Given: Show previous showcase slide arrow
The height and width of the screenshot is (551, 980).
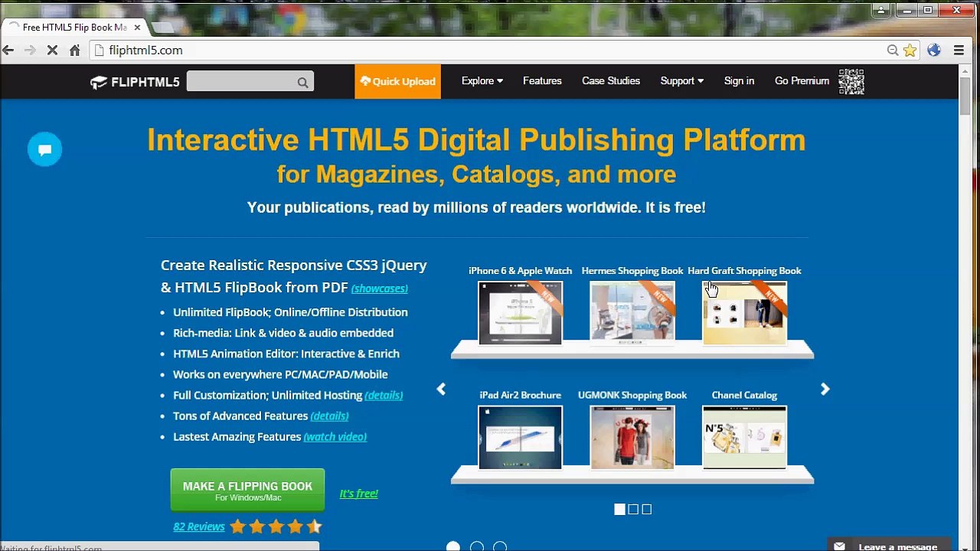Looking at the screenshot, I should coord(441,390).
